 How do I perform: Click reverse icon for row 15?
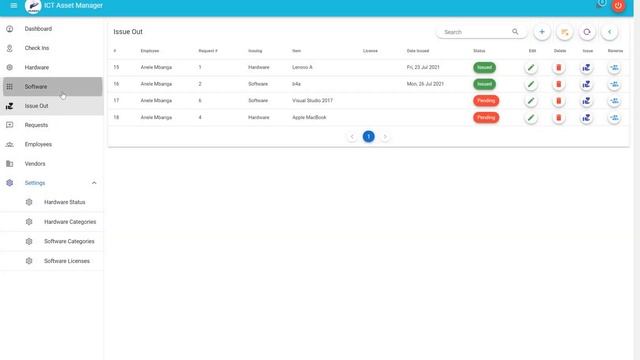[x=614, y=67]
